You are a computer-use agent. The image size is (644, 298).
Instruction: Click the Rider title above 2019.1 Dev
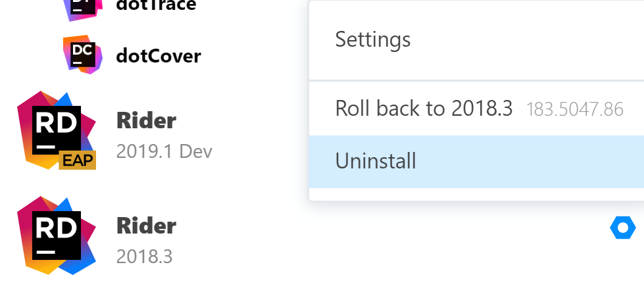point(146,120)
